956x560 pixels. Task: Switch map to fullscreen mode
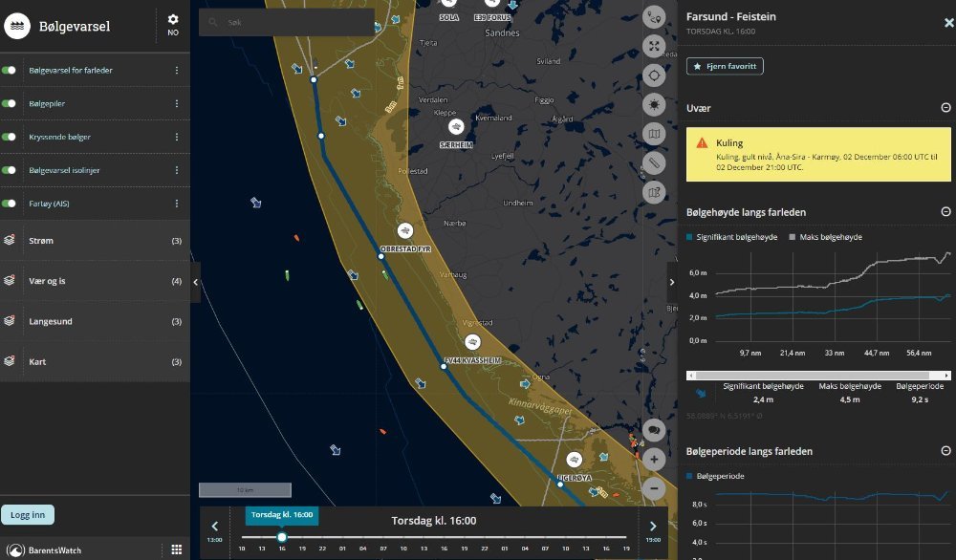tap(654, 46)
